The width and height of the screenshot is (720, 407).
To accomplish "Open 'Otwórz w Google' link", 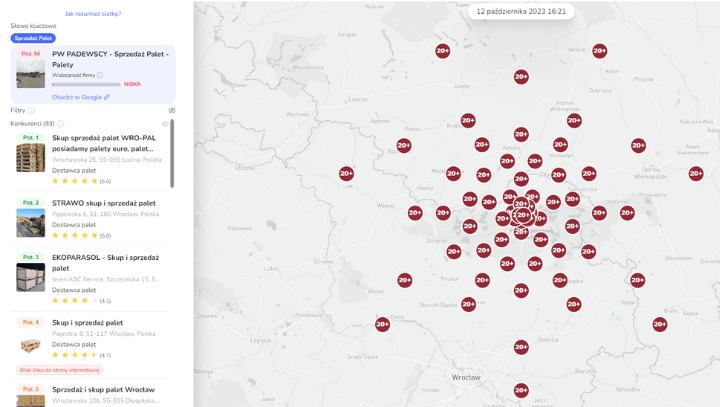I will coord(80,97).
